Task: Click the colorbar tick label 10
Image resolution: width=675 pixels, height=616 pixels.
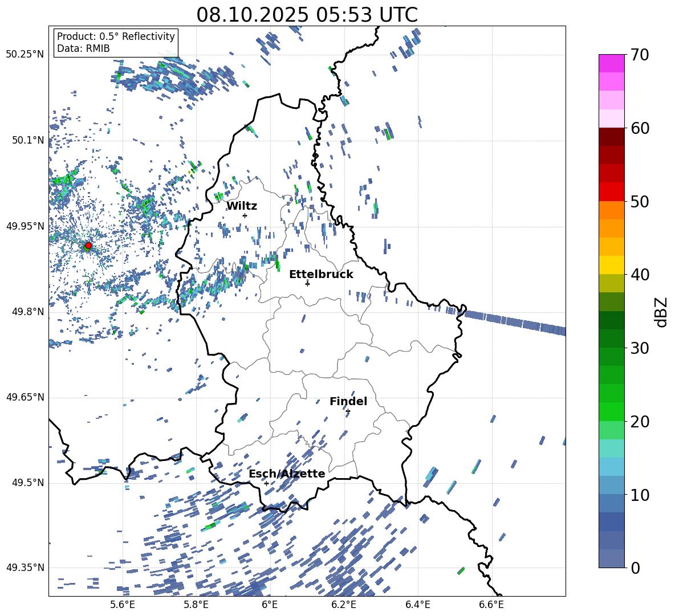Action: point(640,495)
